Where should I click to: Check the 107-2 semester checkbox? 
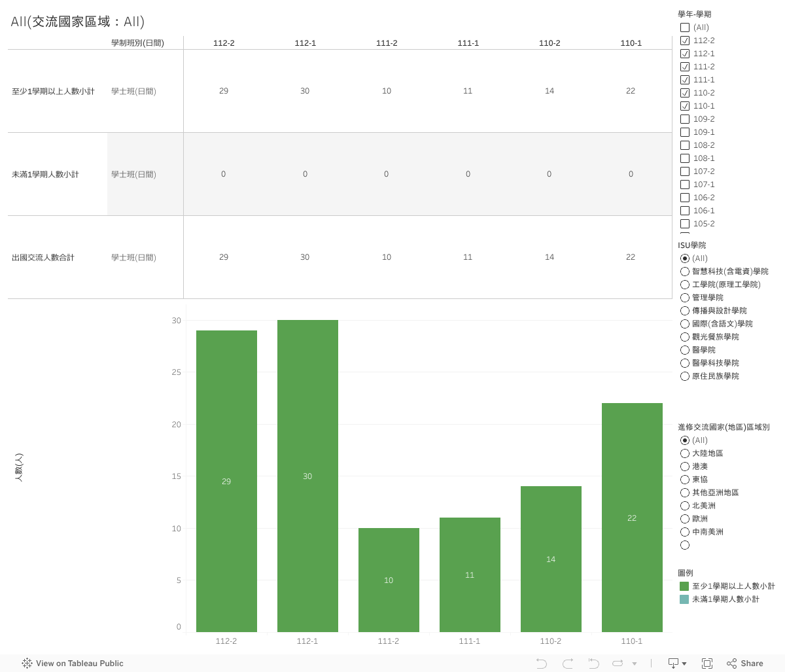click(685, 171)
